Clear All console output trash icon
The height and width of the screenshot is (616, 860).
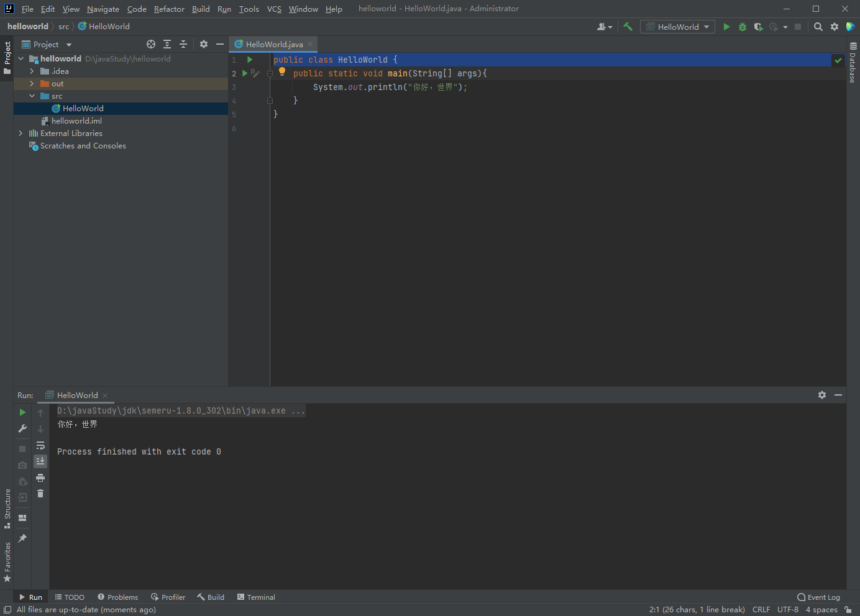point(40,494)
